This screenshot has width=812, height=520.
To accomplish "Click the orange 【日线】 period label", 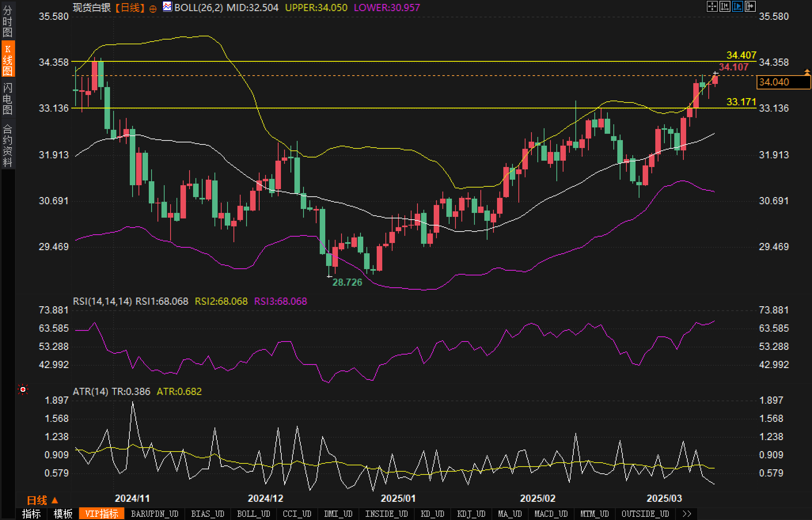I will point(130,7).
